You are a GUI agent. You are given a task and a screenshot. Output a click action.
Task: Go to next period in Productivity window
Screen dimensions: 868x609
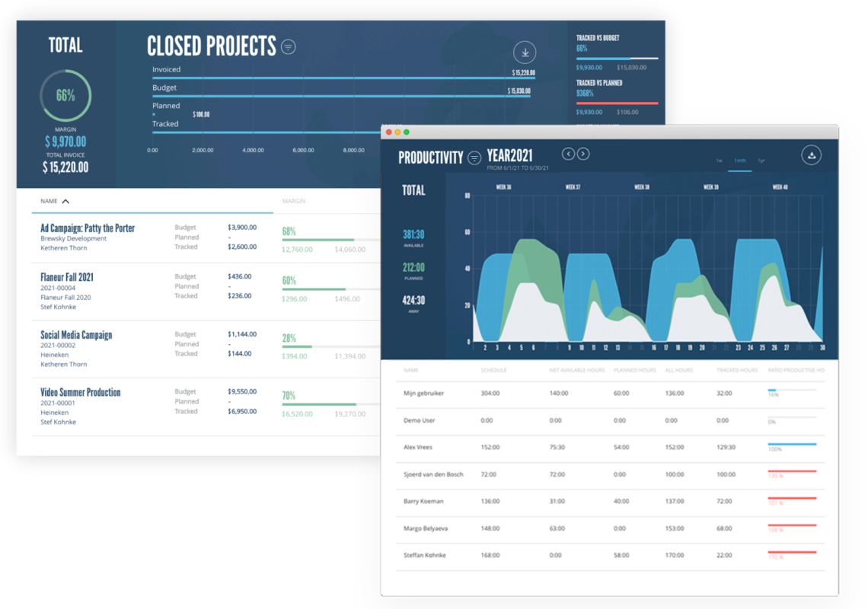(x=583, y=154)
